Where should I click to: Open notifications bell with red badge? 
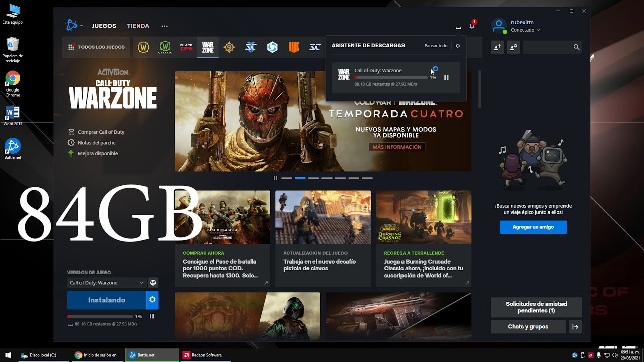(471, 26)
